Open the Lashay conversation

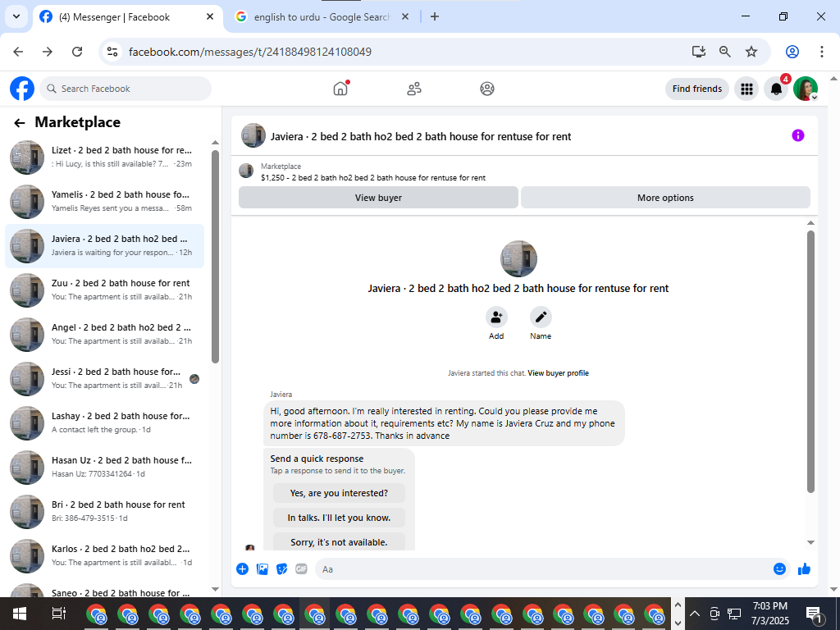tap(104, 422)
